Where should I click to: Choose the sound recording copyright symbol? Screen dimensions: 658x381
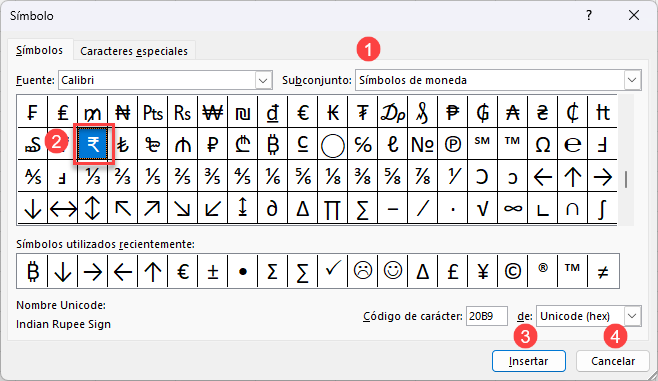click(453, 145)
